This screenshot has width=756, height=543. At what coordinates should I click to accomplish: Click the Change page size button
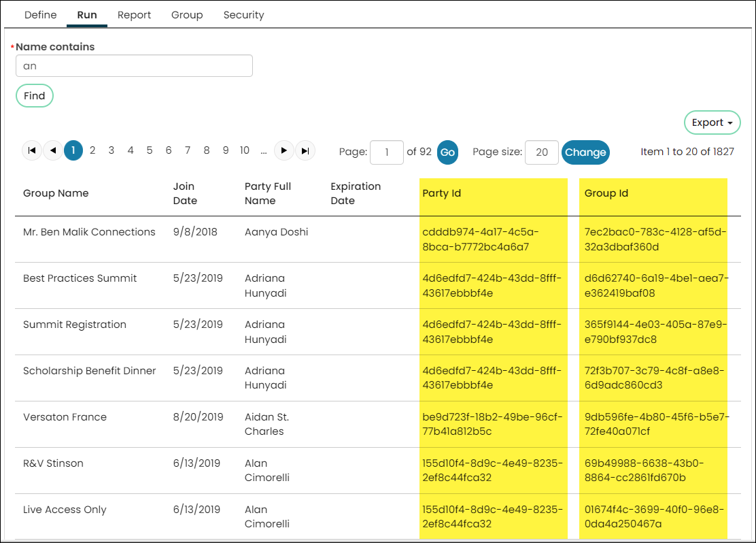click(585, 152)
